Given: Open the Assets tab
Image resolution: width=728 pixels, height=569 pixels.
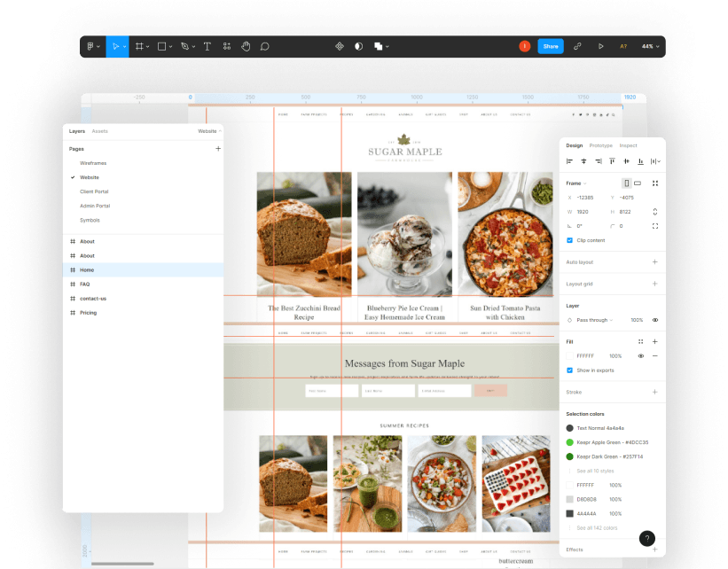Looking at the screenshot, I should coord(100,131).
